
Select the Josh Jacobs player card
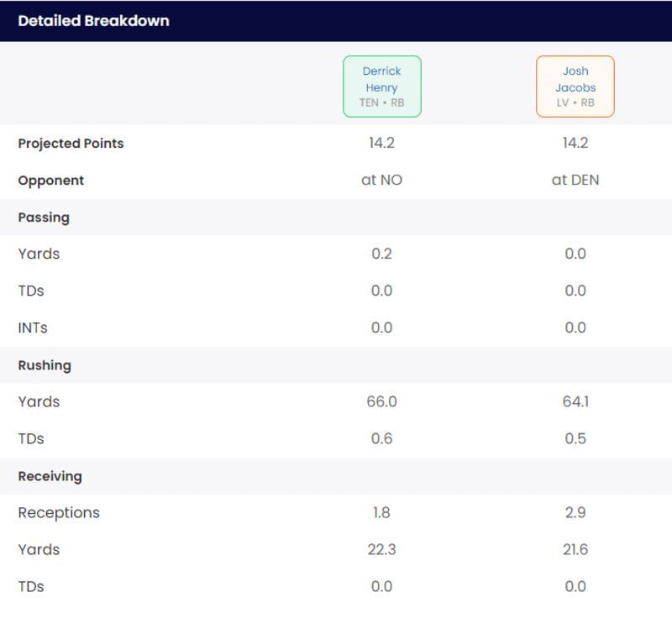click(575, 87)
